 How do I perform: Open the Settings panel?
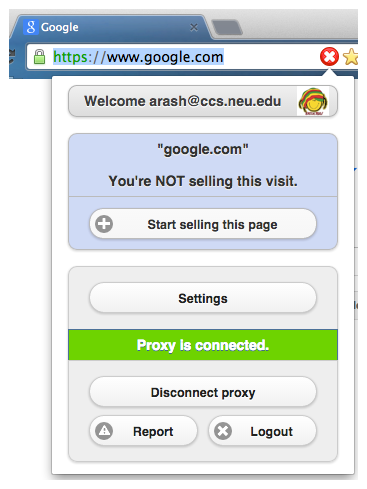point(203,298)
